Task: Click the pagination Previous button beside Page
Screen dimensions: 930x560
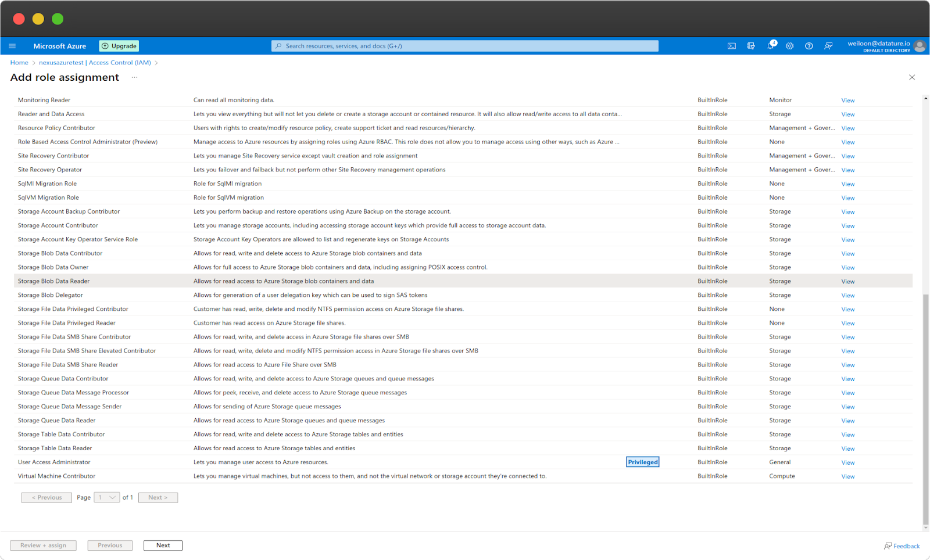Action: coord(46,497)
